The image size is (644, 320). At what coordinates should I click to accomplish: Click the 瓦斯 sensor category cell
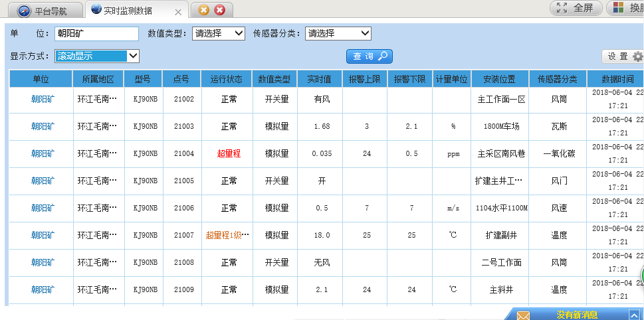[x=559, y=126]
